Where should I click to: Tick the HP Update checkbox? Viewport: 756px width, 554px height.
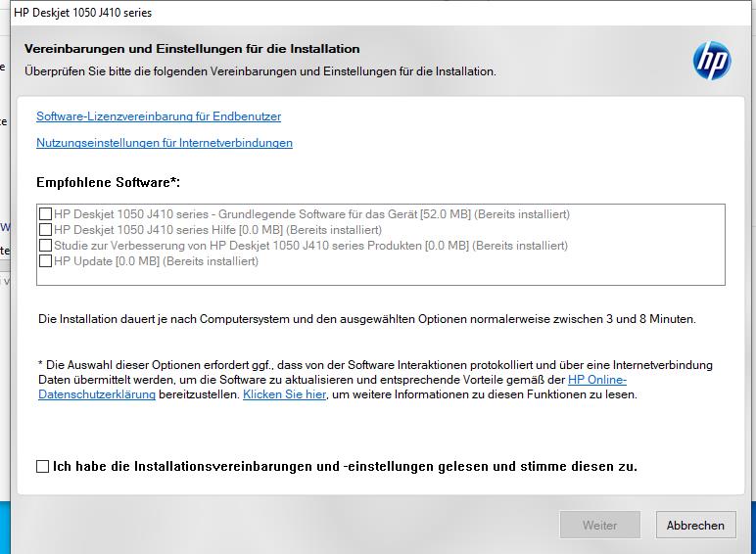tap(45, 260)
